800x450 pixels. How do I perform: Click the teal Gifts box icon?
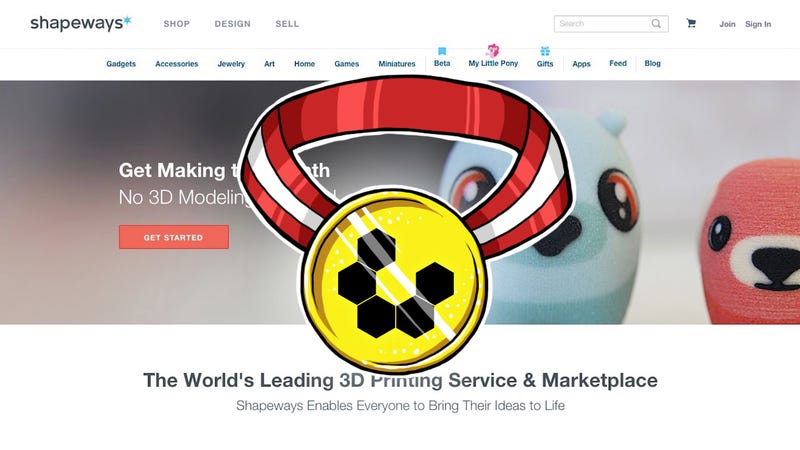pyautogui.click(x=545, y=51)
